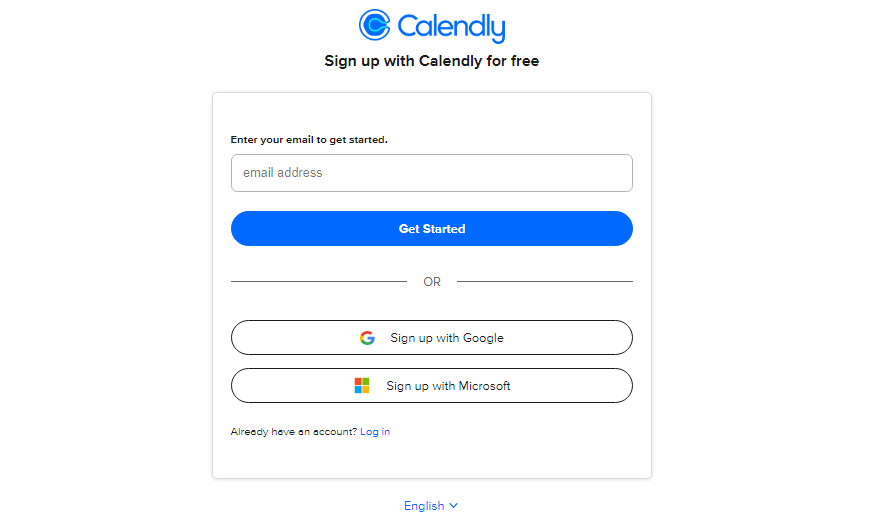Click the divider line left of OR
This screenshot has height=523, width=885.
318,282
